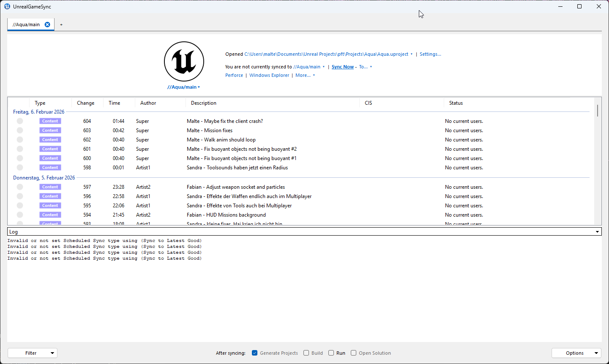Click the CIS column header
Image resolution: width=609 pixels, height=364 pixels.
point(401,103)
